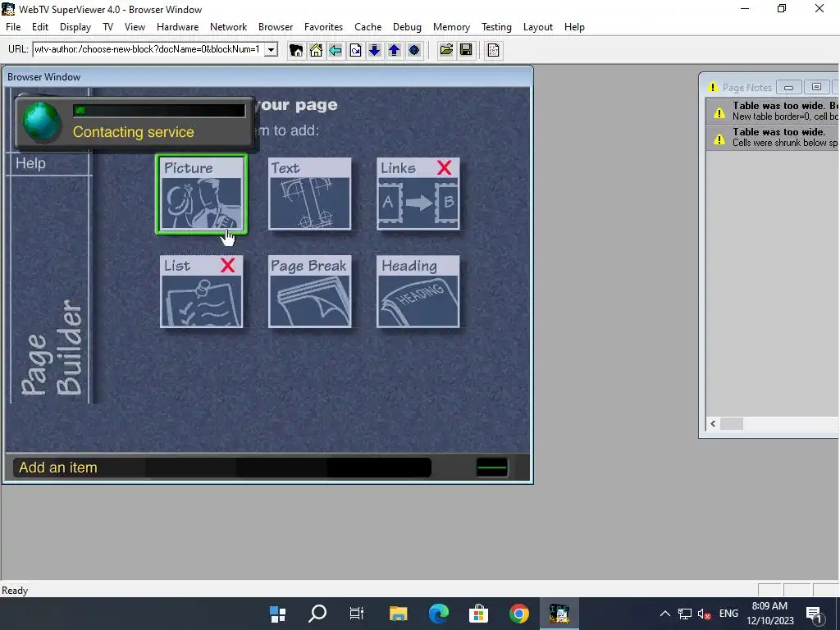Click the Page Notes title warning icon
The width and height of the screenshot is (840, 630).
[x=713, y=87]
